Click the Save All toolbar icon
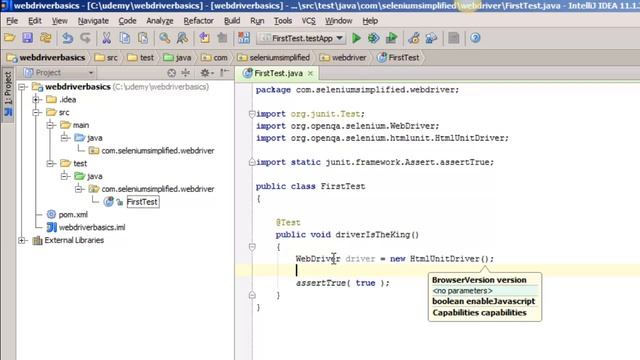 click(x=27, y=38)
